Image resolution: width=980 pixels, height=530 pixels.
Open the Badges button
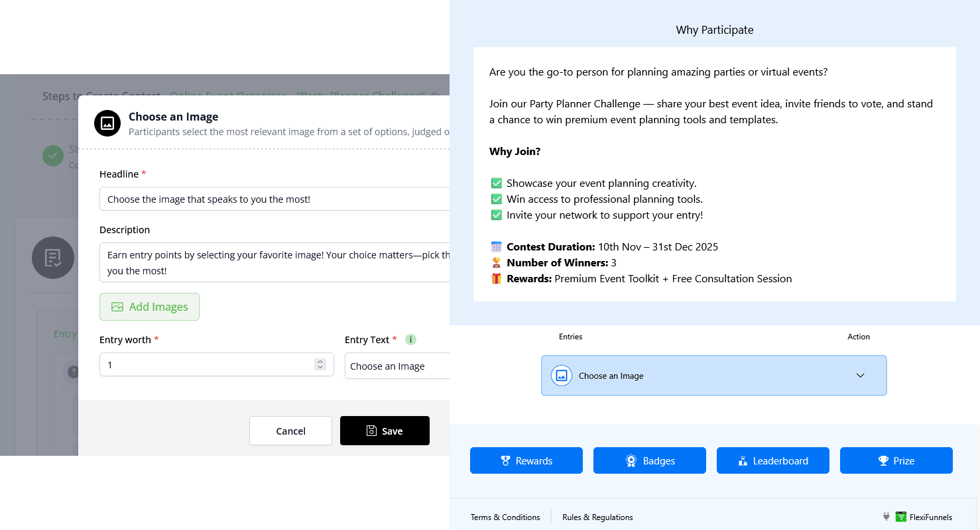point(650,460)
